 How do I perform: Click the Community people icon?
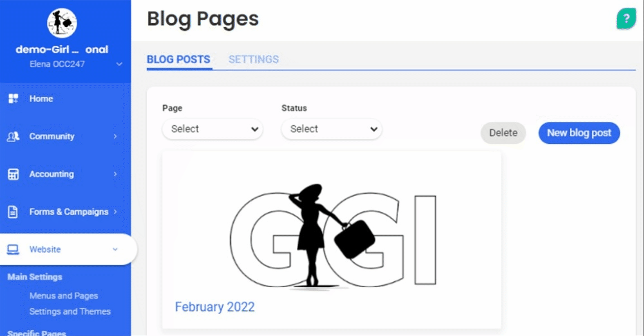[x=13, y=137]
